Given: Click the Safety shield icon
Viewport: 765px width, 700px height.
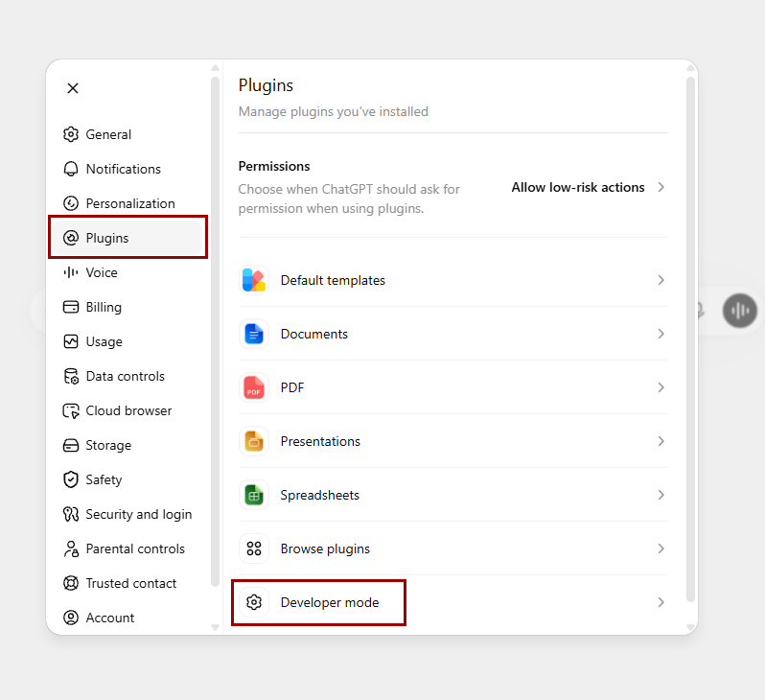Looking at the screenshot, I should (x=71, y=479).
